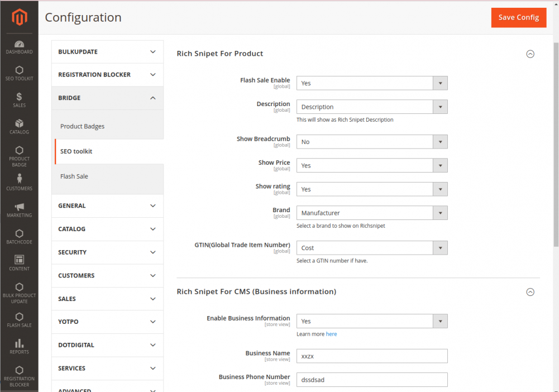Open the Flash Sale settings page
This screenshot has width=559, height=392.
pyautogui.click(x=74, y=176)
